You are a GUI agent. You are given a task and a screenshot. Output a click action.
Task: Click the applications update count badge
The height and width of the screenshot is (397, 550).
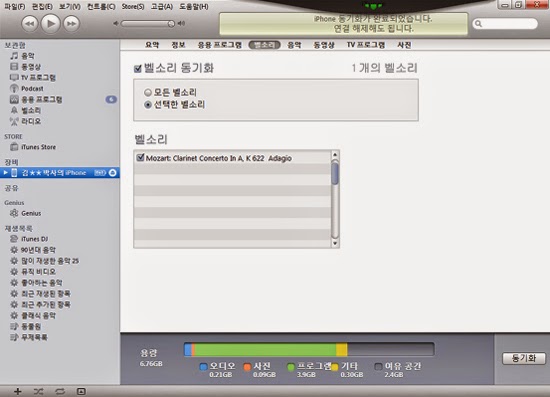[111, 100]
